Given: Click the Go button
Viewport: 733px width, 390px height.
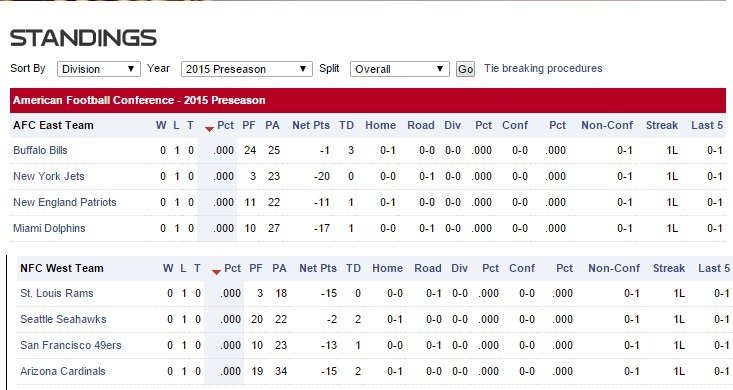Looking at the screenshot, I should point(465,69).
